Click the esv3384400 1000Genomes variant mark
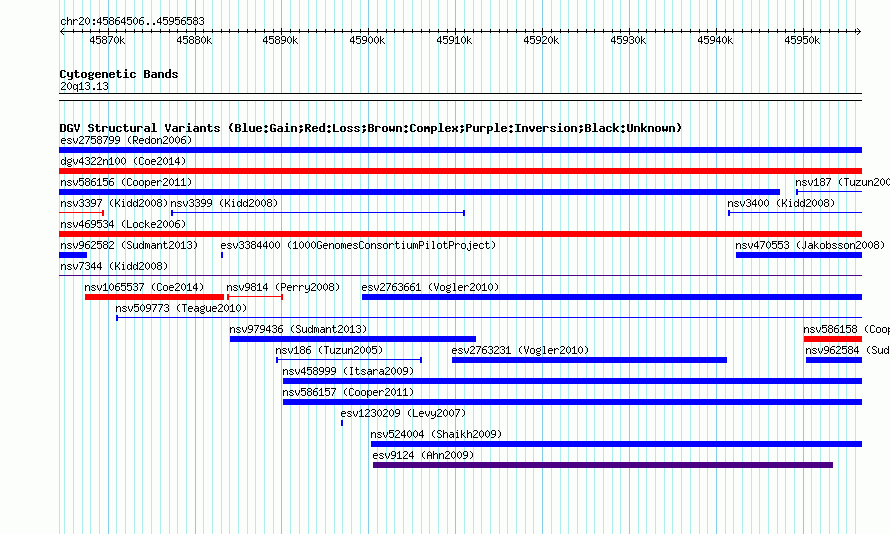The height and width of the screenshot is (534, 890). point(222,255)
